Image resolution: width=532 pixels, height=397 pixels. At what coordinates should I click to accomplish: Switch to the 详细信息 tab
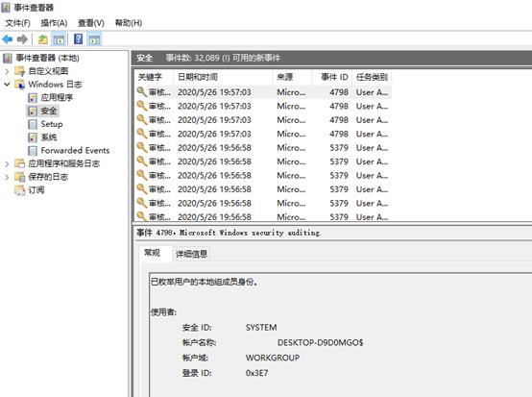click(x=191, y=254)
